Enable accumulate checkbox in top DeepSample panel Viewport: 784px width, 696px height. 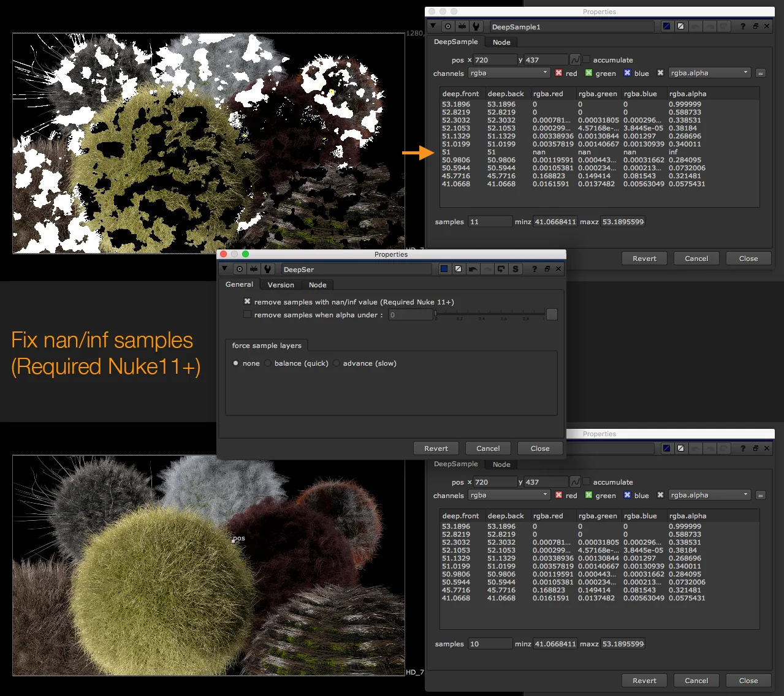(x=587, y=59)
